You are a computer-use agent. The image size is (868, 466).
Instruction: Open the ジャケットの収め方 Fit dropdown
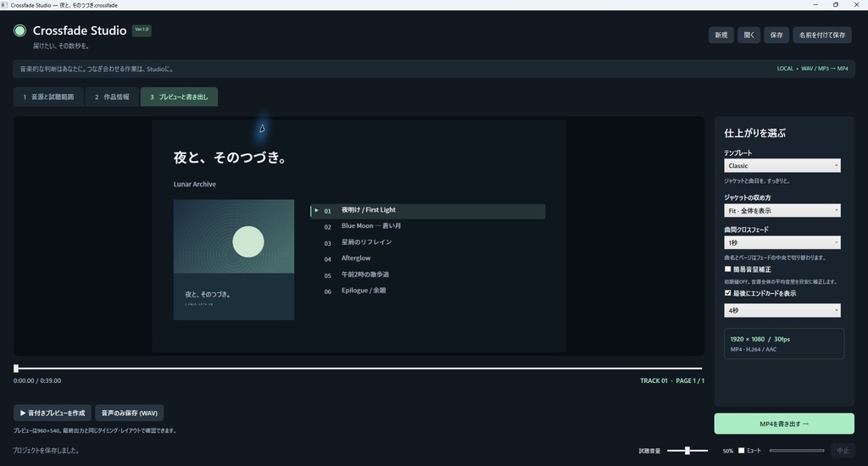coord(782,210)
